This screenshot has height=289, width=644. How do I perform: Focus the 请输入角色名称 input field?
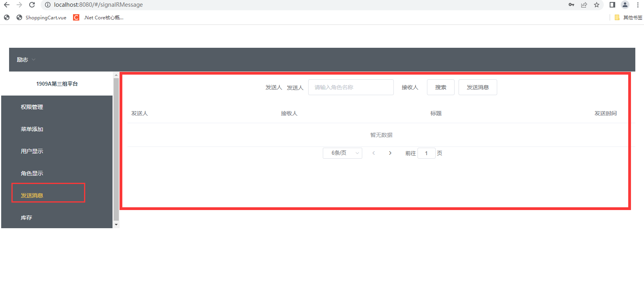[x=351, y=87]
